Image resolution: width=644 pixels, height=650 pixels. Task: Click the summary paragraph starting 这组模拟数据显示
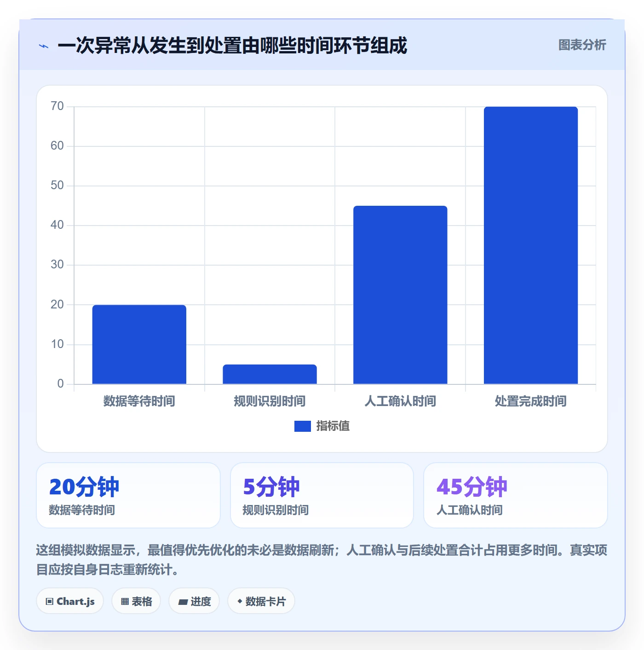pyautogui.click(x=322, y=560)
